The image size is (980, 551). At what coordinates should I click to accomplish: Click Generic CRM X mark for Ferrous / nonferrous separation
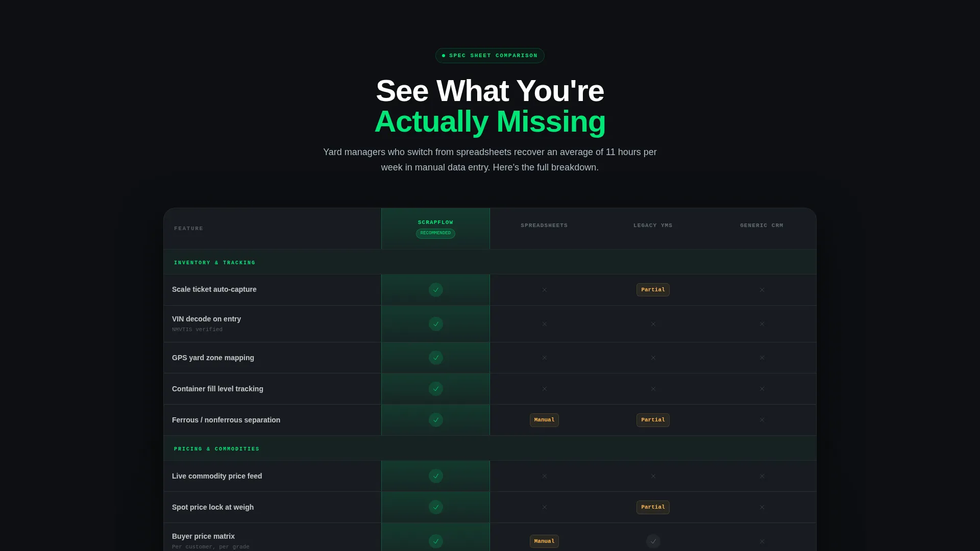click(x=762, y=420)
